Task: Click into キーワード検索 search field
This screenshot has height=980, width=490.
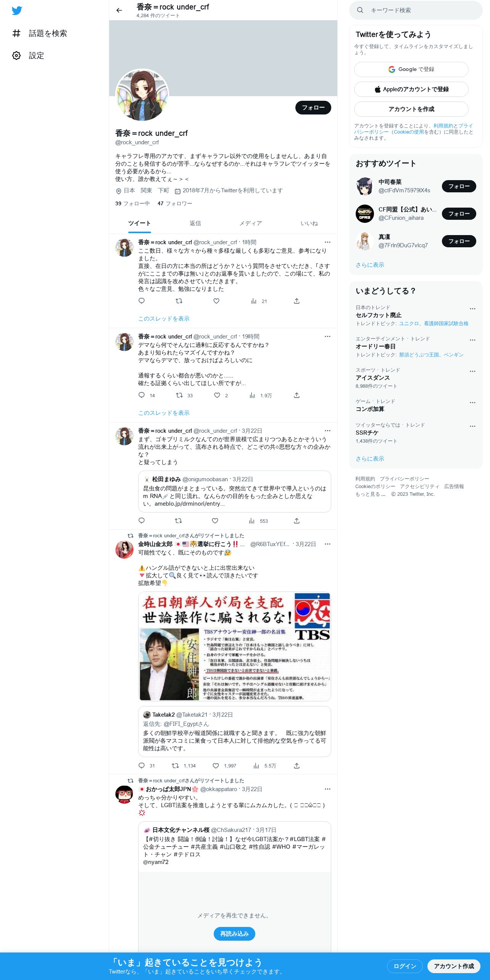Action: pos(416,10)
